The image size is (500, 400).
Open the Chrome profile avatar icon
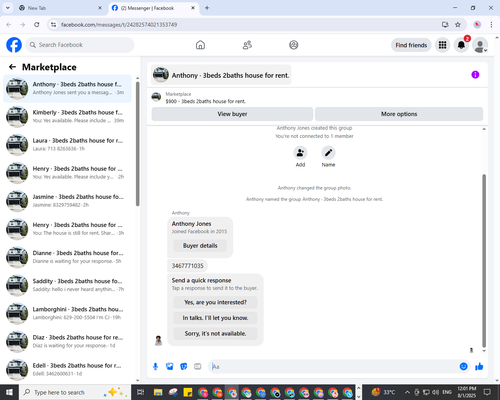(477, 25)
